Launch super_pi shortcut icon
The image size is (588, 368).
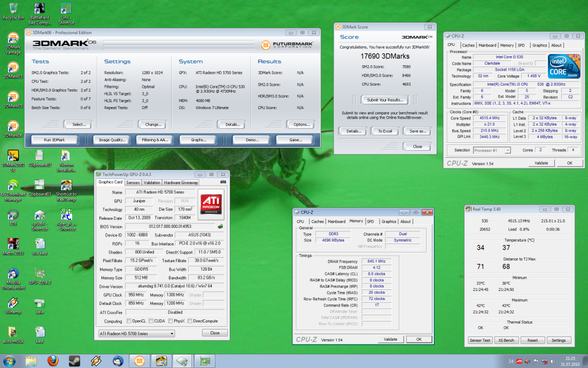click(x=66, y=220)
